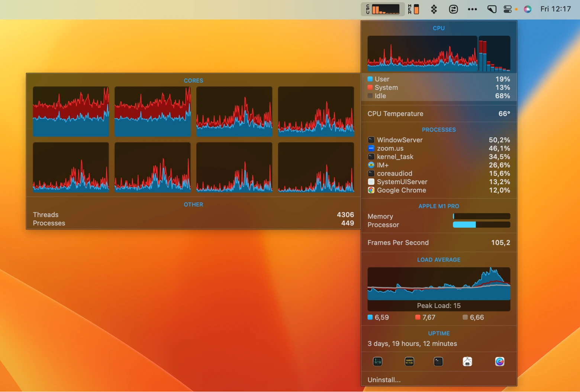Screen dimensions: 580x392
Task: Click the top-right core graph in CORES
Action: tap(316, 112)
